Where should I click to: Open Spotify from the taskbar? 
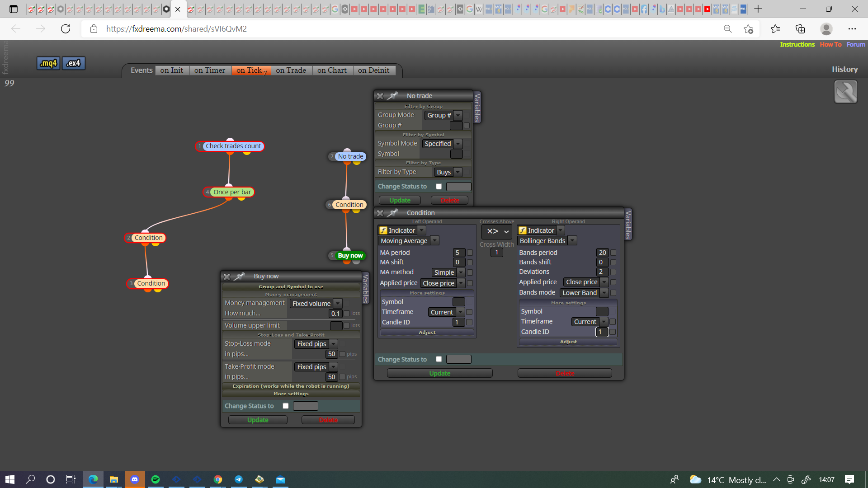[x=156, y=479]
